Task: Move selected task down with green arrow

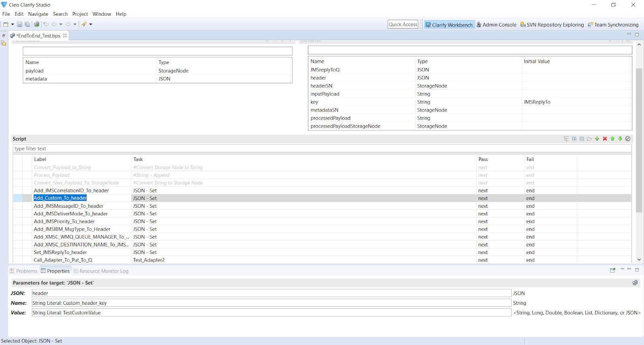Action: click(620, 139)
